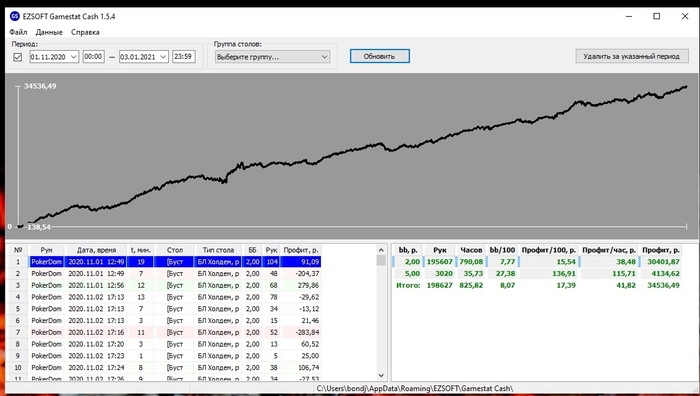Select session row 2 with profit -204,37
The height and width of the screenshot is (396, 700).
[164, 273]
